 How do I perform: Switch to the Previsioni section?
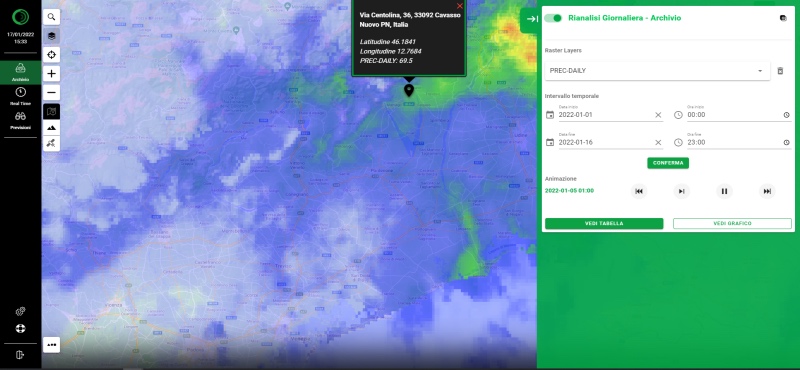[20, 120]
